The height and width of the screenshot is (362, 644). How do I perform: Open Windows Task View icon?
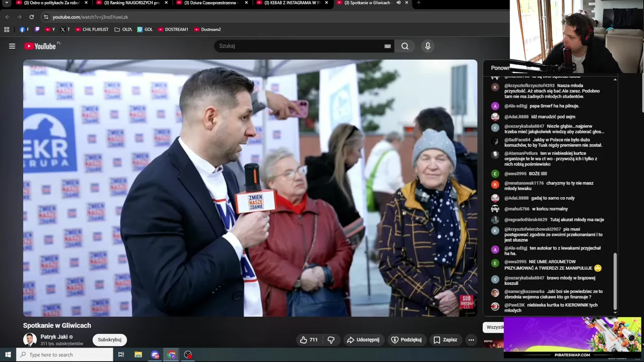(x=121, y=355)
